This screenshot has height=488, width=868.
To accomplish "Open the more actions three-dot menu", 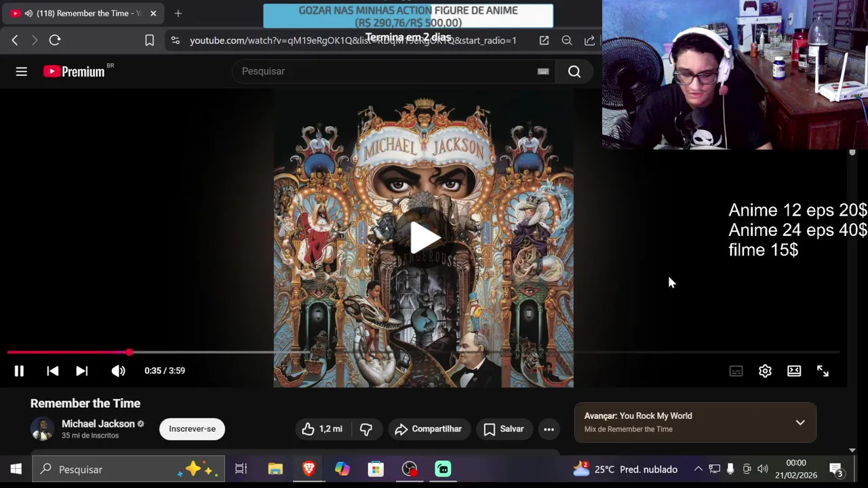I will [549, 429].
